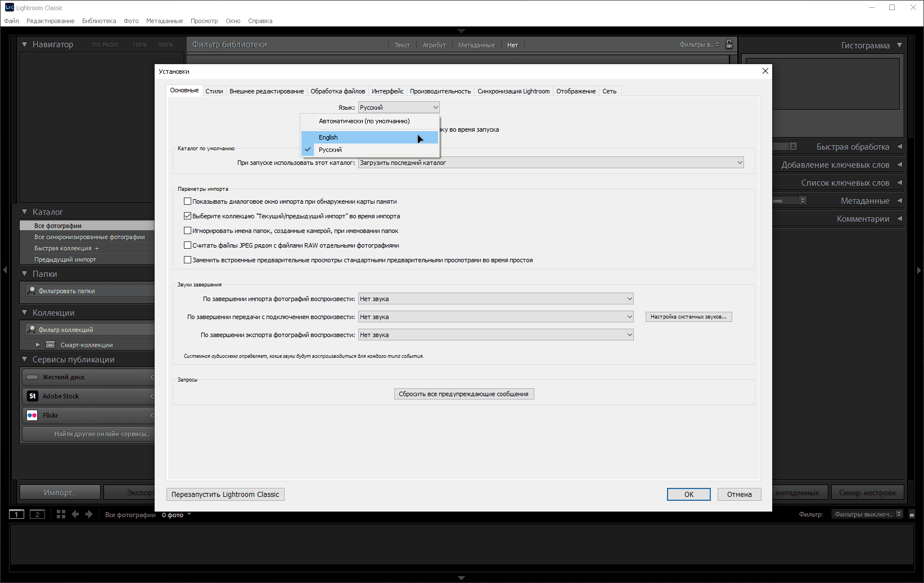Click Отмена button in preferences dialog
Viewport: 924px width, 583px height.
pos(740,495)
